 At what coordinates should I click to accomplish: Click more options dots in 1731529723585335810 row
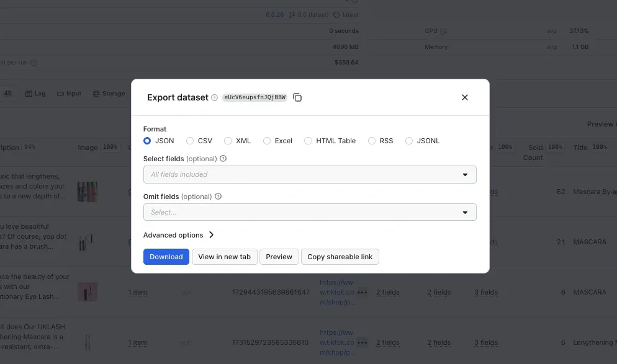tap(362, 343)
